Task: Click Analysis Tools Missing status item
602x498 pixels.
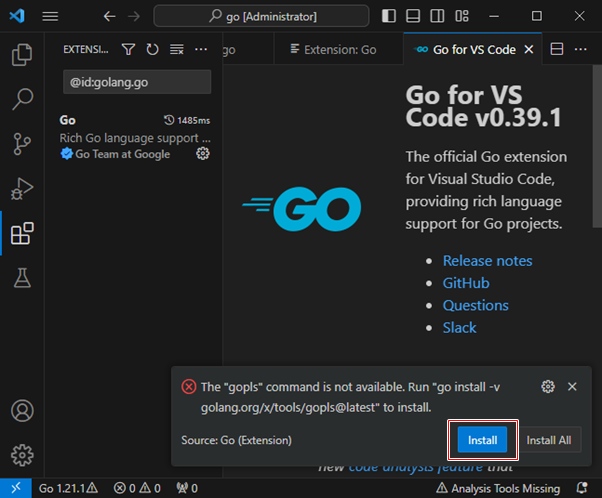Action: [498, 488]
